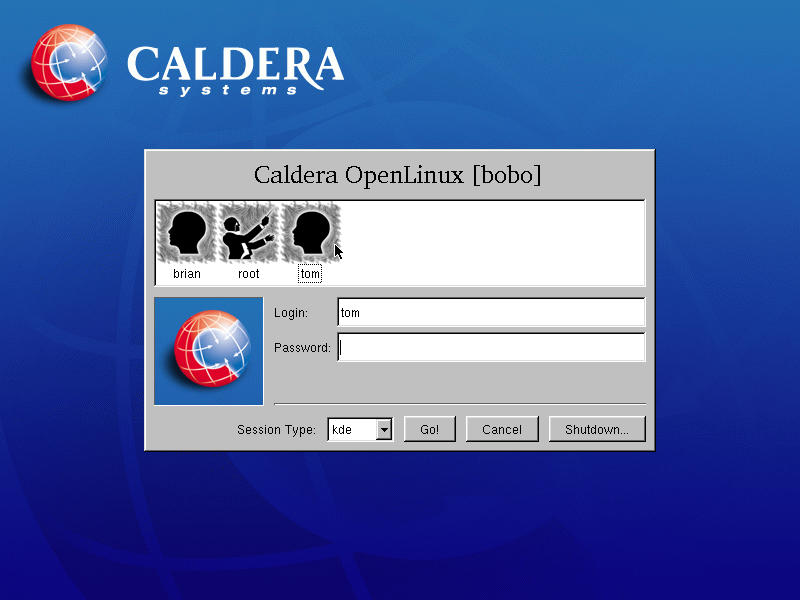Viewport: 800px width, 600px height.
Task: Click the 'kde' session type field
Action: coord(351,430)
